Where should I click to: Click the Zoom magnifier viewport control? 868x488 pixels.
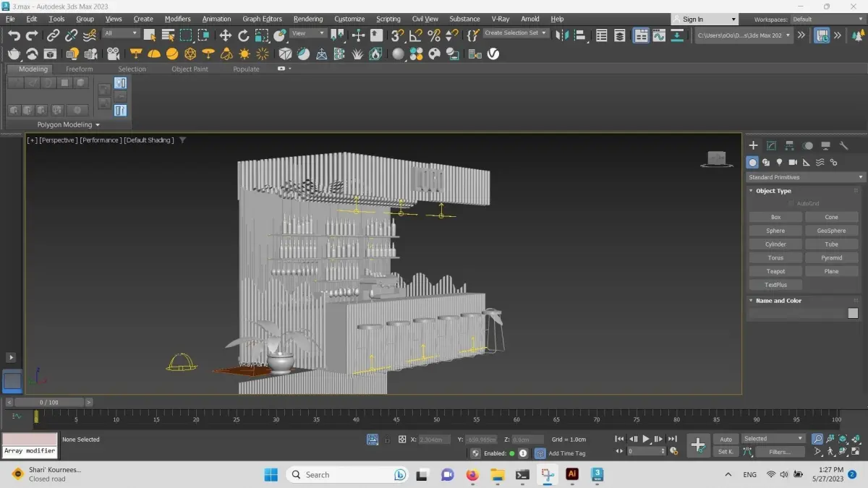click(817, 439)
